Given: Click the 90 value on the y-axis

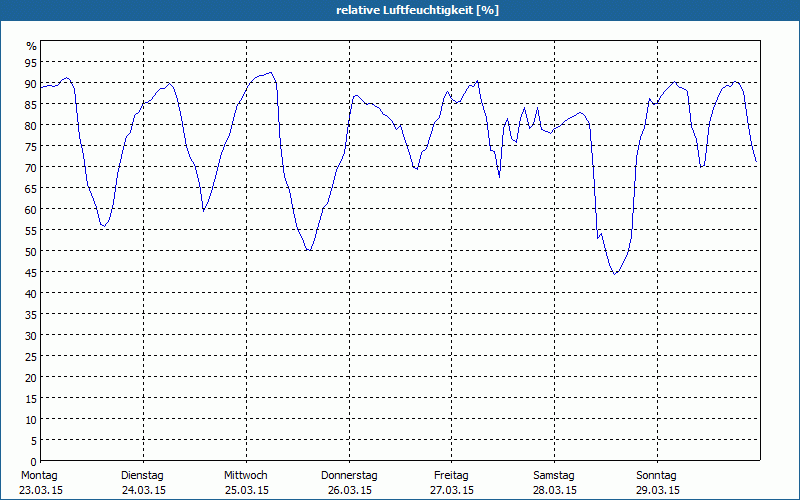Looking at the screenshot, I should coord(31,84).
